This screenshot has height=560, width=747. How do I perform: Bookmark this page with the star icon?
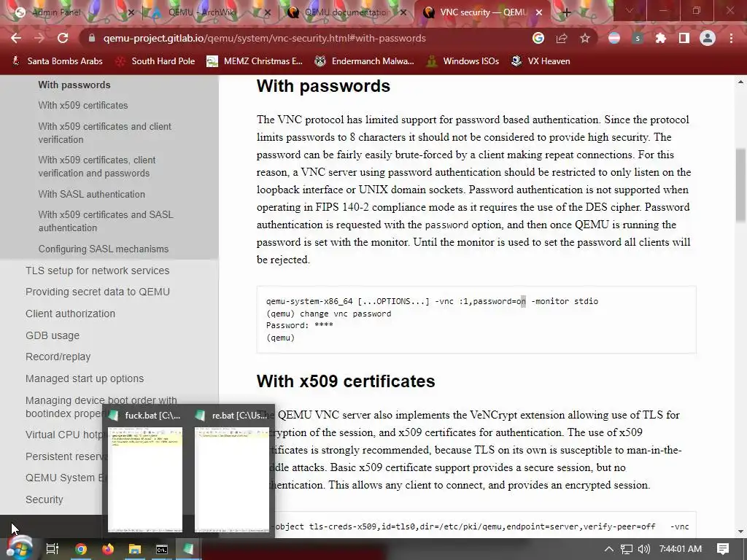point(585,38)
